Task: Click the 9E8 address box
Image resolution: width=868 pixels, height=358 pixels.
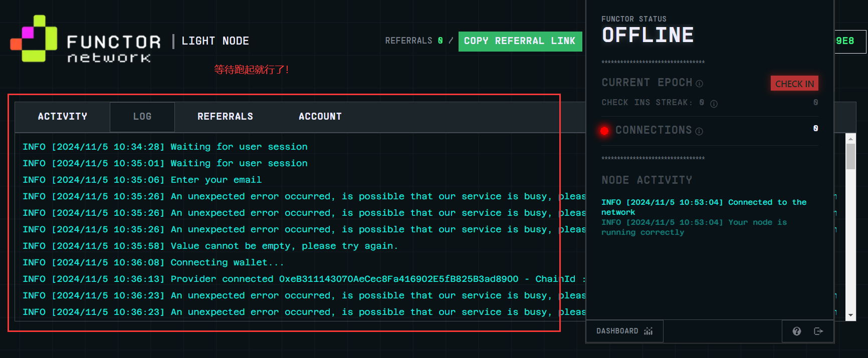Action: (x=849, y=41)
